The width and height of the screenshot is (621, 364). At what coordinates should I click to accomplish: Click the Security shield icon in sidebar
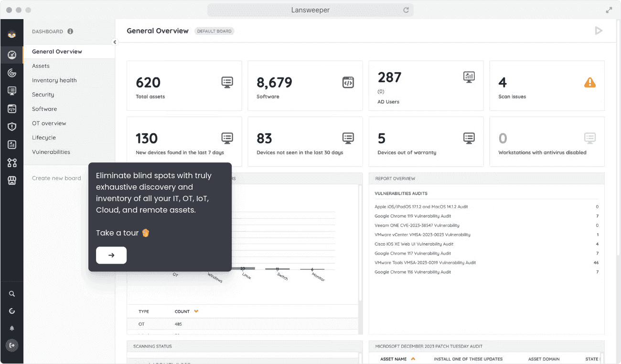coord(12,127)
